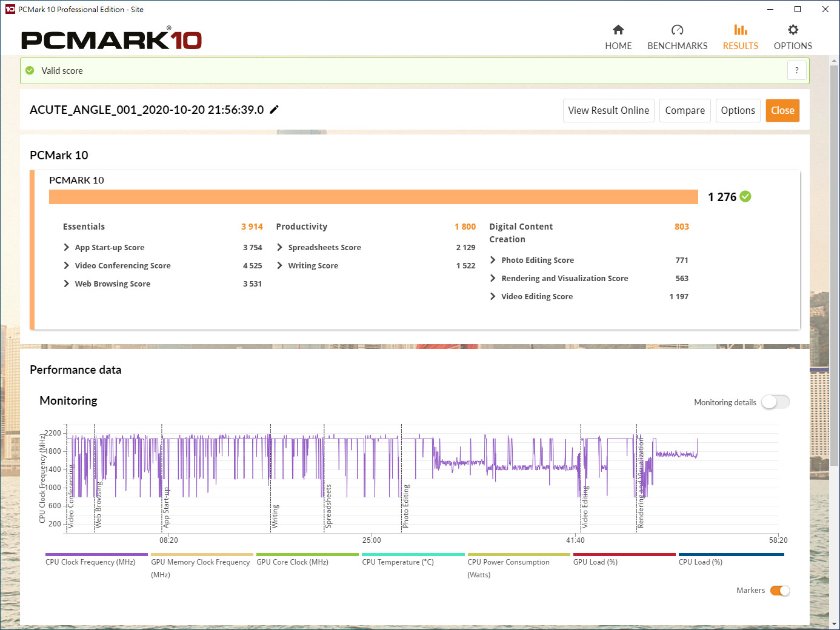Expand the Spreadsheets Score details
The width and height of the screenshot is (840, 630).
(279, 247)
